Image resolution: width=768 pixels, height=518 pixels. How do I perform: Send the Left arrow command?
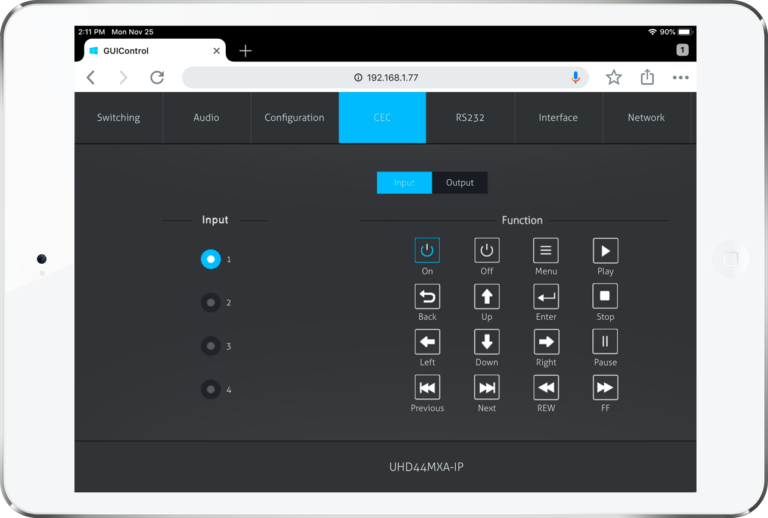click(x=427, y=342)
